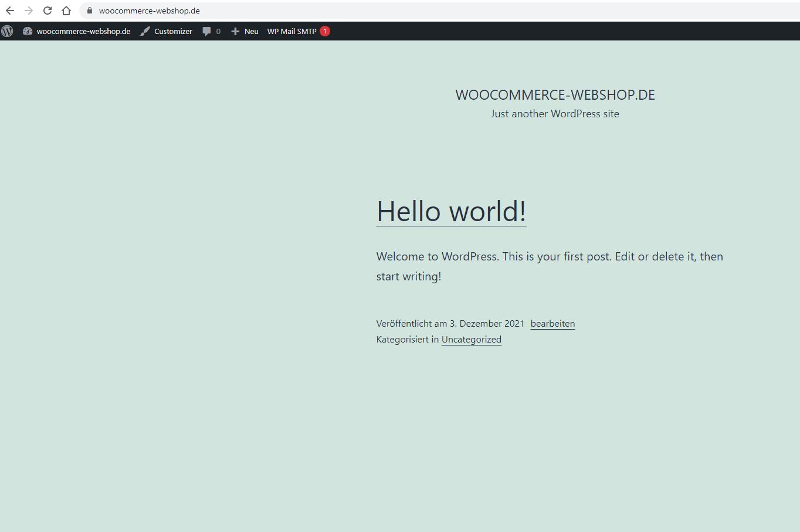This screenshot has height=532, width=800.
Task: Click the red SMTP notification badge
Action: click(325, 31)
